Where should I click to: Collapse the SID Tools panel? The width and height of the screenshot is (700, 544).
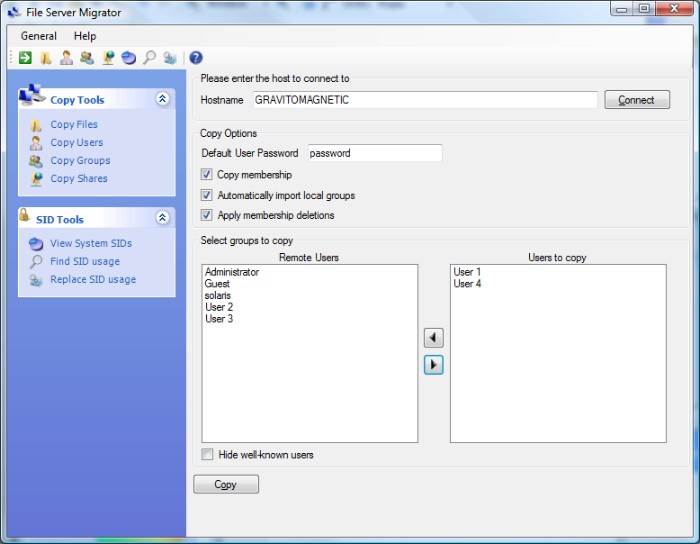(x=163, y=218)
